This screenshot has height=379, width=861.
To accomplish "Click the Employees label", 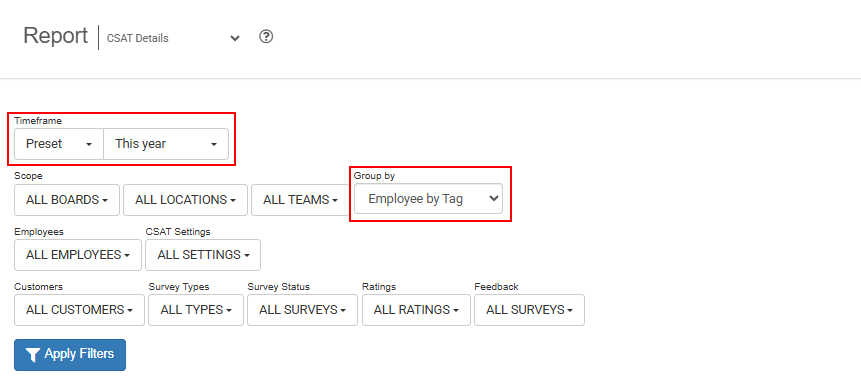I will click(x=39, y=232).
